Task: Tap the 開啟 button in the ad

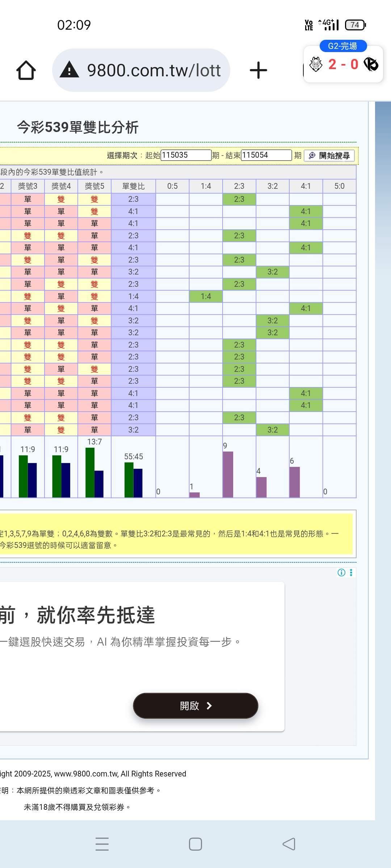Action: (x=195, y=706)
